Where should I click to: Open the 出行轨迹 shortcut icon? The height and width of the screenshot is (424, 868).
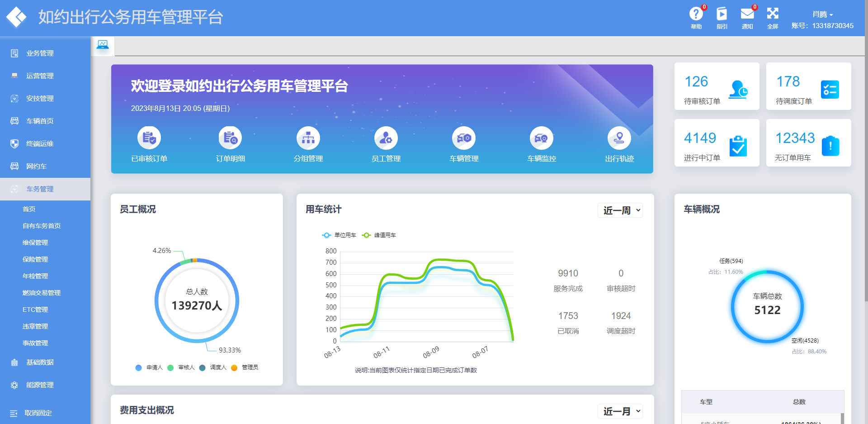(x=619, y=138)
